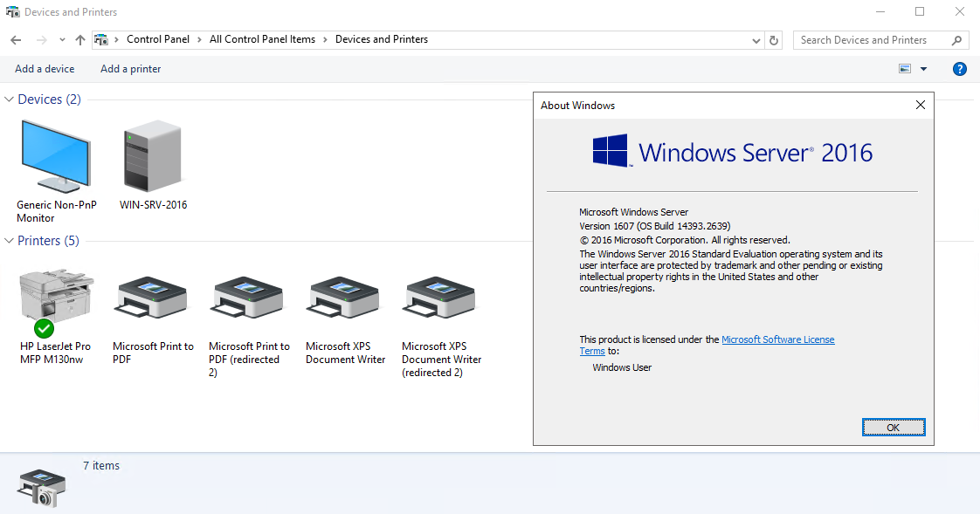Open the address bar history dropdown

click(x=756, y=41)
